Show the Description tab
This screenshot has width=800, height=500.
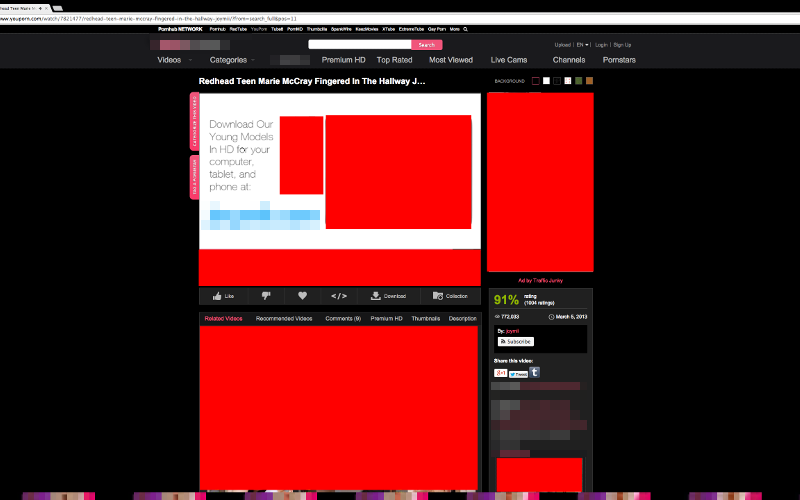tap(463, 318)
